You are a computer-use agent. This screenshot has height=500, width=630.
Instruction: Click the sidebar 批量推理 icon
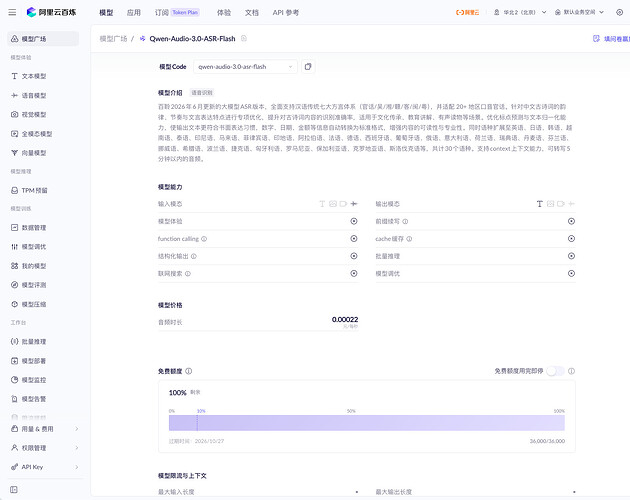point(14,341)
